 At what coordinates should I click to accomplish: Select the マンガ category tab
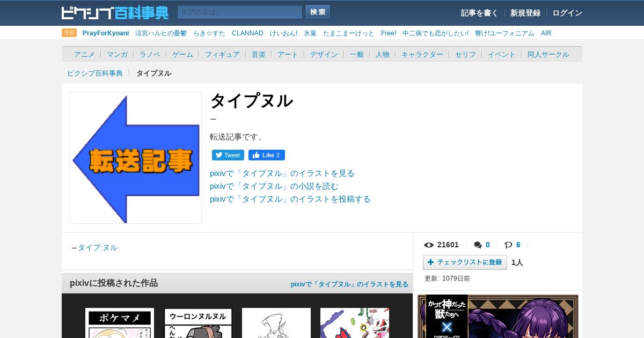point(117,54)
